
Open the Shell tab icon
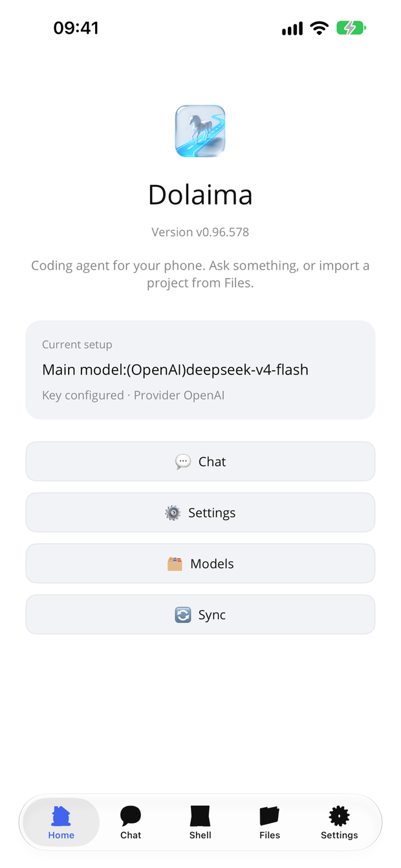[x=200, y=816]
